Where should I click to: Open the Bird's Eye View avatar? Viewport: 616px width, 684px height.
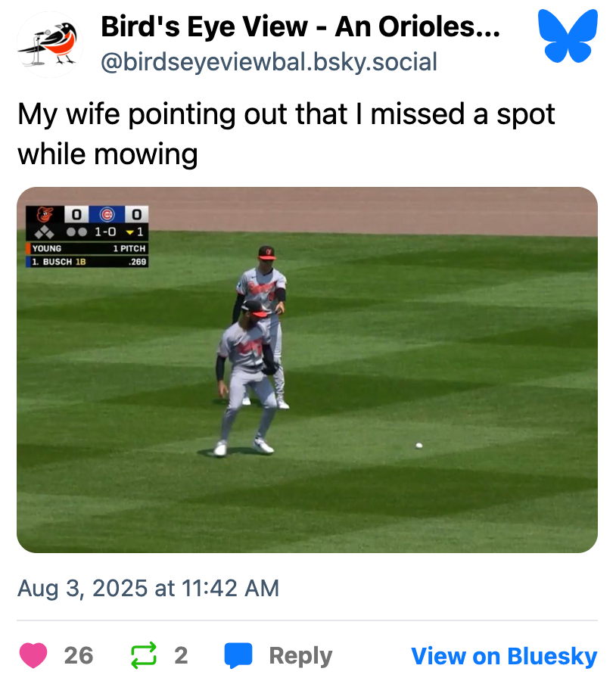click(x=49, y=45)
